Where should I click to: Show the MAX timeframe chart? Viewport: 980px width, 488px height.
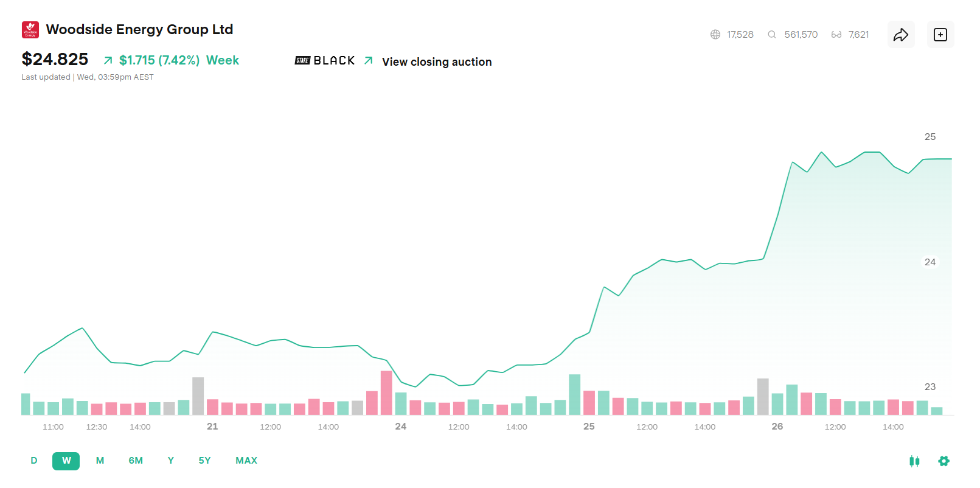[x=246, y=461]
